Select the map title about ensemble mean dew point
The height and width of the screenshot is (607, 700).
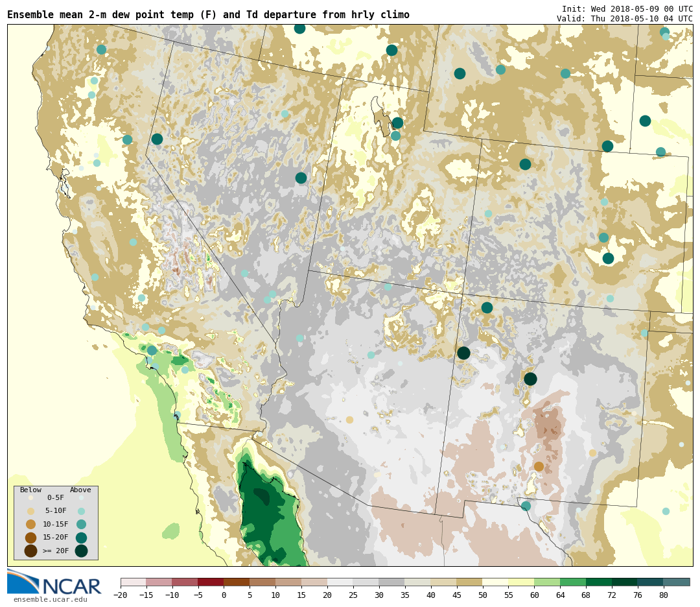(x=208, y=15)
